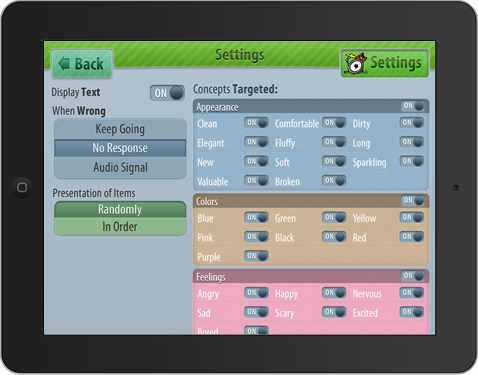478x375 pixels.
Task: Turn off the Happy feeling
Action: pos(334,293)
